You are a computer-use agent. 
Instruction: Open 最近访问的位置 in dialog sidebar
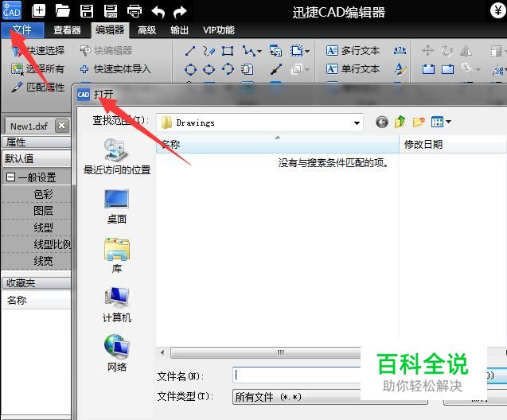pyautogui.click(x=117, y=157)
